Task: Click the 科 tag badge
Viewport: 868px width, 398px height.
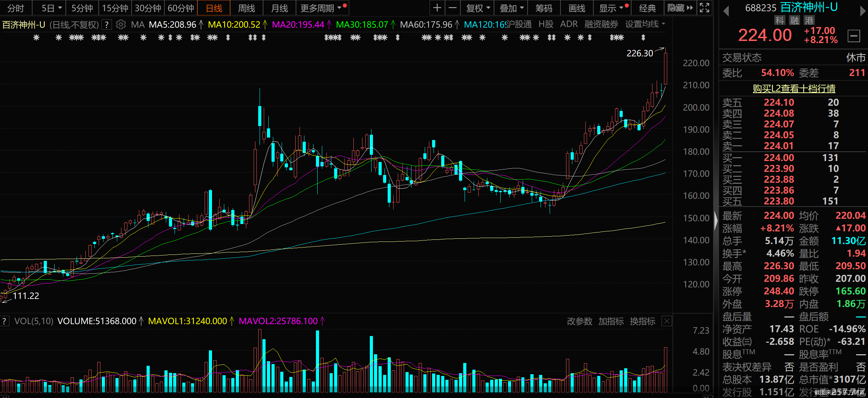Action: (779, 20)
